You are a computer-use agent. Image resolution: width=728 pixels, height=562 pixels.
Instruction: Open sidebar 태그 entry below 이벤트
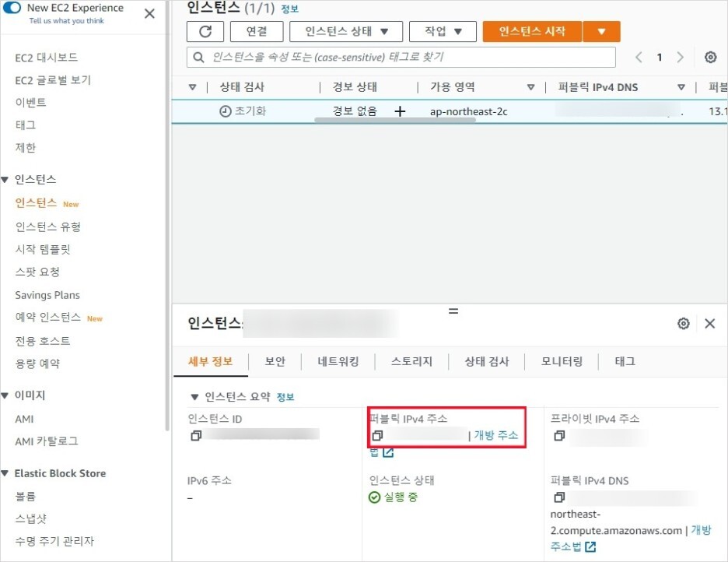coord(26,125)
